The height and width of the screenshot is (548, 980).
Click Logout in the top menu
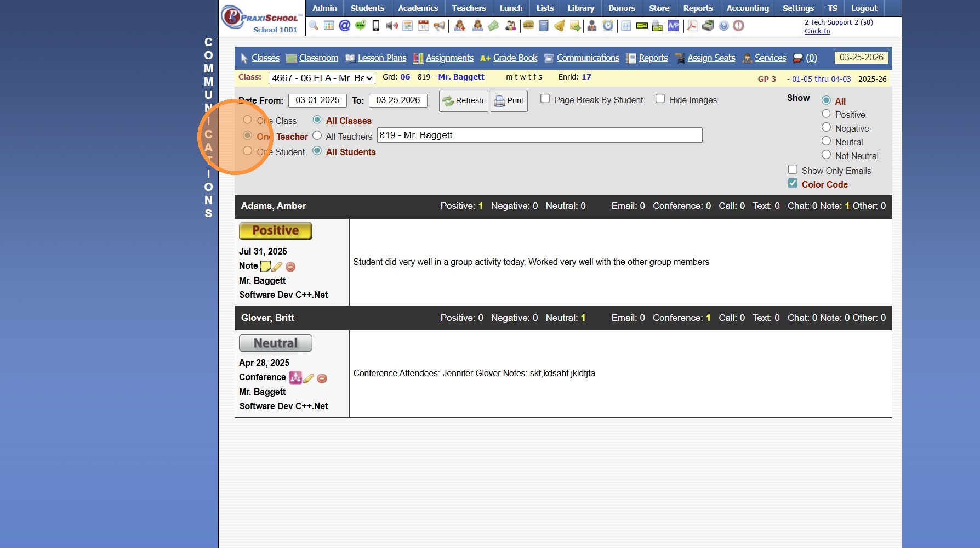pos(864,8)
